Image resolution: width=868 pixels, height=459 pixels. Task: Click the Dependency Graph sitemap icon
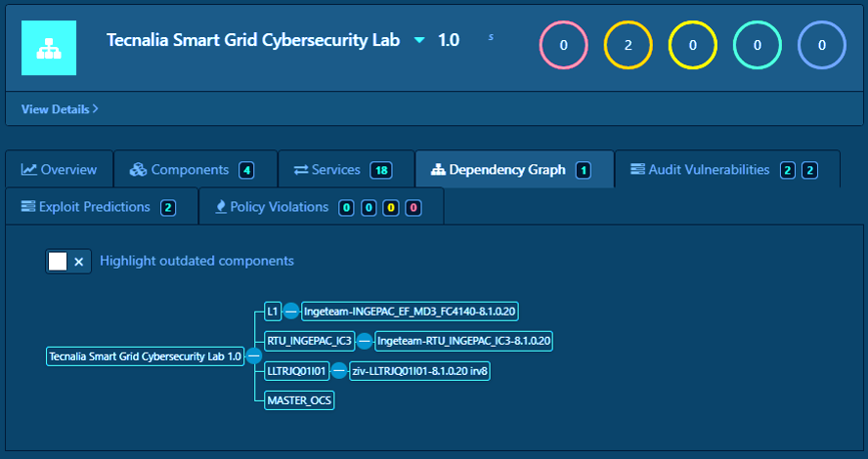click(x=438, y=170)
